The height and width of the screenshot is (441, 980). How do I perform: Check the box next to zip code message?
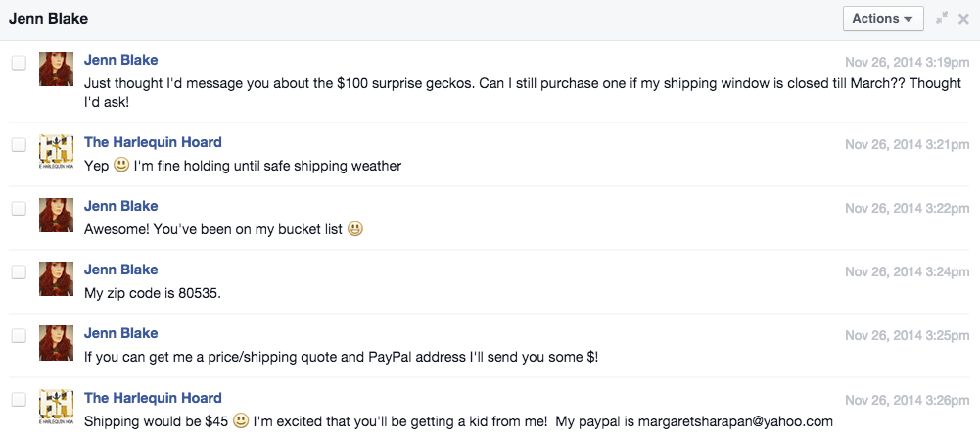[20, 272]
